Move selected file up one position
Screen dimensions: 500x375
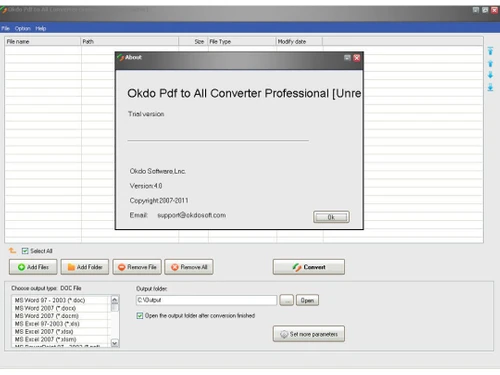[490, 64]
